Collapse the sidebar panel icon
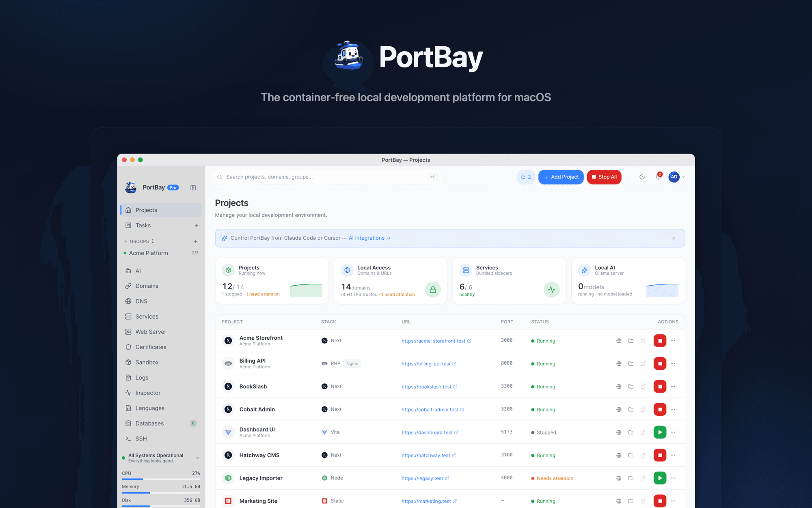 (x=193, y=187)
